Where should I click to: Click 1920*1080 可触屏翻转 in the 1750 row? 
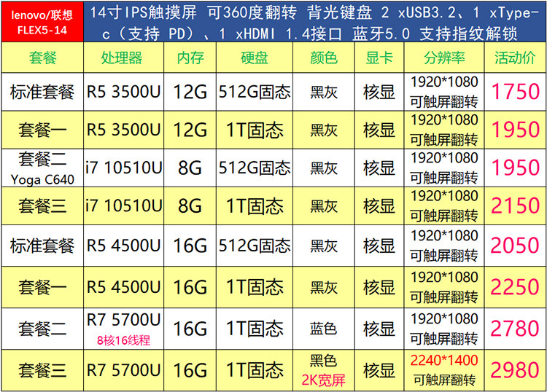click(x=444, y=92)
